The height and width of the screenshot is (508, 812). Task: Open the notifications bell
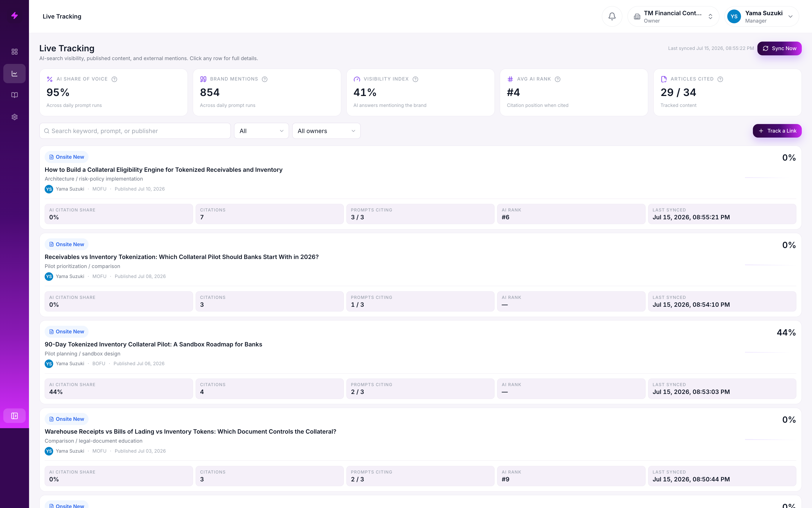[x=612, y=16]
